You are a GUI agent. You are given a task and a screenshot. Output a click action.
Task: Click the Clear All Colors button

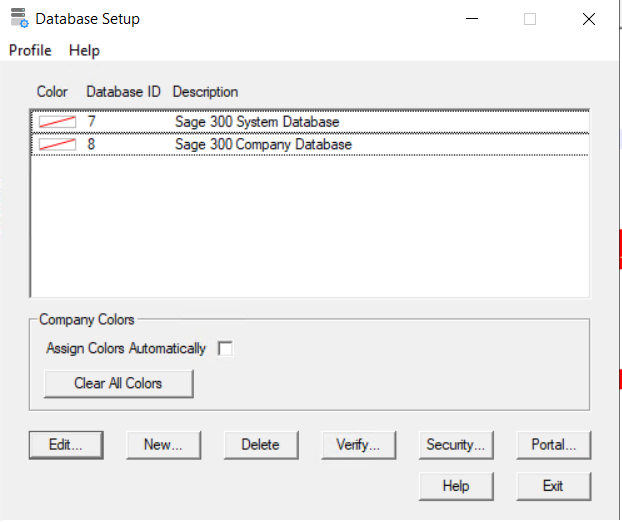[x=119, y=384]
